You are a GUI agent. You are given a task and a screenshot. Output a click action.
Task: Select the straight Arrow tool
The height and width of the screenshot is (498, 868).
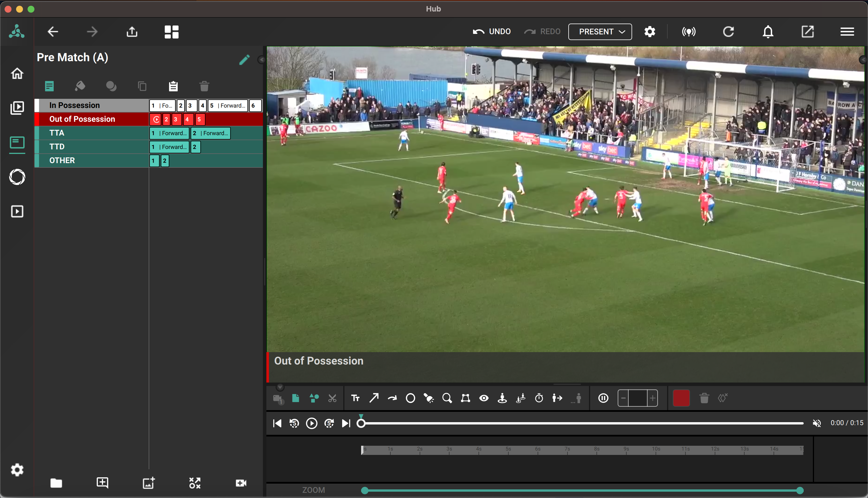[x=374, y=398]
